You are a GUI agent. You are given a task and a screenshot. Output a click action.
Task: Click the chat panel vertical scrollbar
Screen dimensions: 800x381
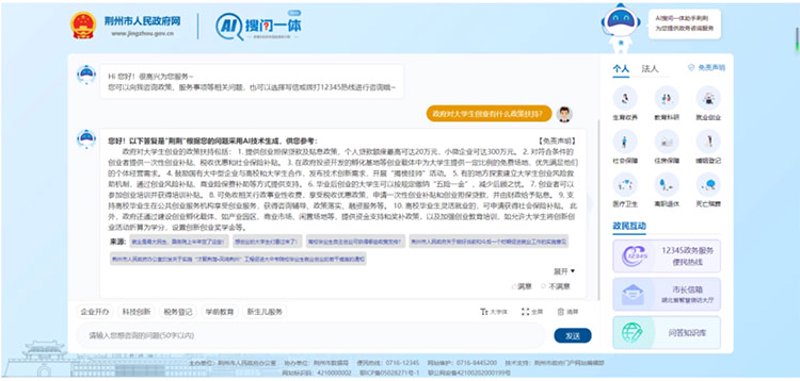click(x=599, y=209)
